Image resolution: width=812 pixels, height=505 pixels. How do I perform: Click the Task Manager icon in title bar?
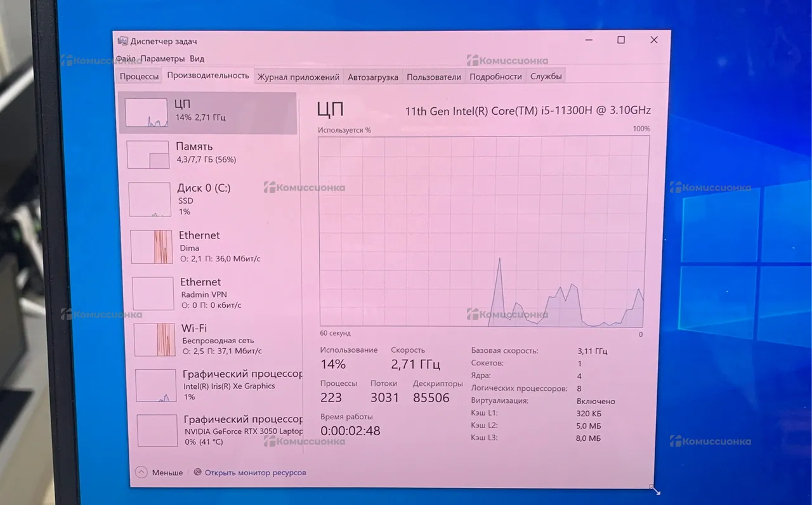122,41
